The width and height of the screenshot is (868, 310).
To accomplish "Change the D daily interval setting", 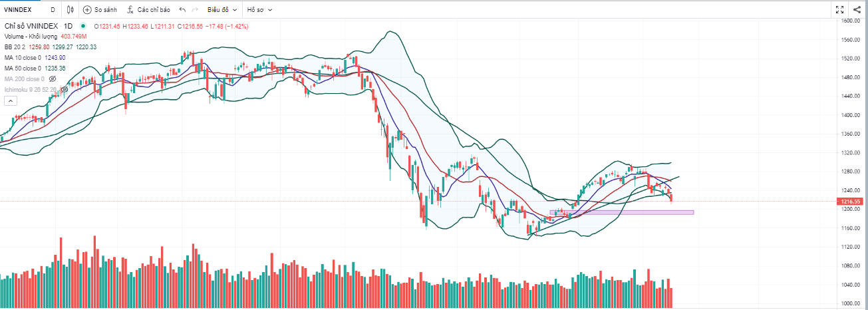I will pos(53,10).
